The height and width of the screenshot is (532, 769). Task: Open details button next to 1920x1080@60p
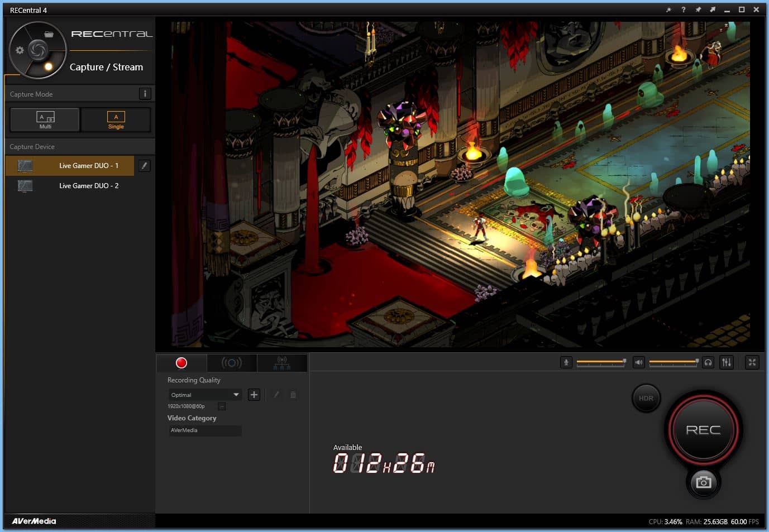(222, 406)
